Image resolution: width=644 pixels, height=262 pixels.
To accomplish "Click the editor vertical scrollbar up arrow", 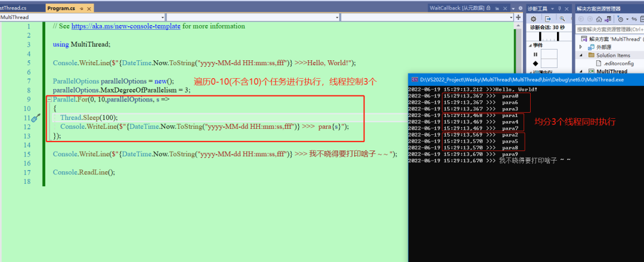I will pos(518,26).
